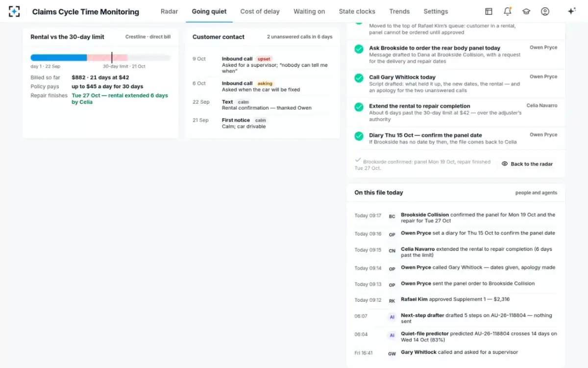
Task: Open the AI sparkle assistant icon
Action: tap(571, 11)
